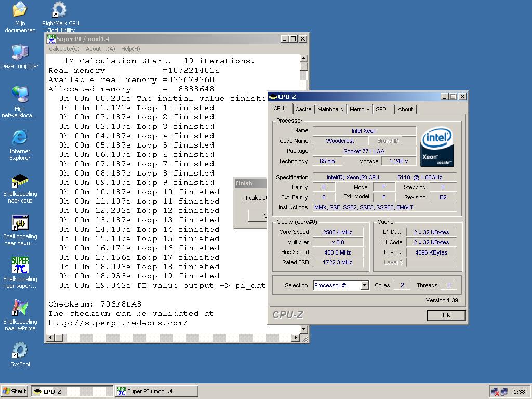Viewport: 532px width, 399px height.
Task: Click CPU-Z title bar icon
Action: coord(273,97)
